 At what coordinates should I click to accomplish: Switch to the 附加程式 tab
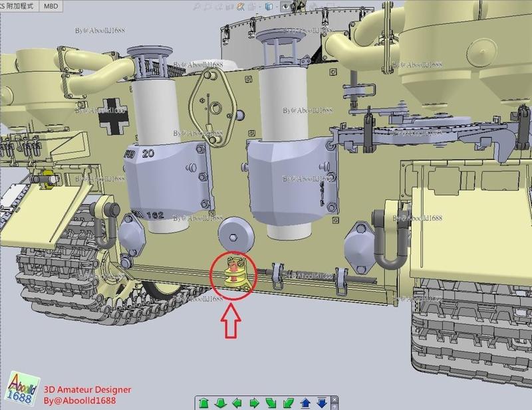(20, 6)
